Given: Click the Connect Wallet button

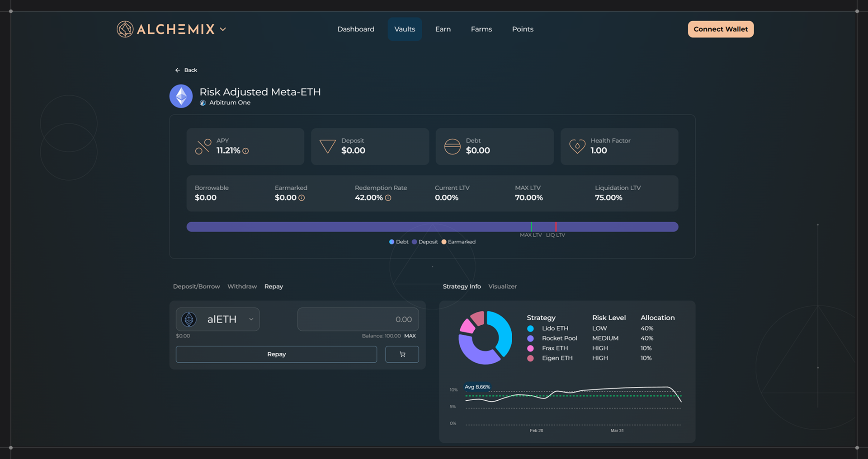Looking at the screenshot, I should 720,29.
